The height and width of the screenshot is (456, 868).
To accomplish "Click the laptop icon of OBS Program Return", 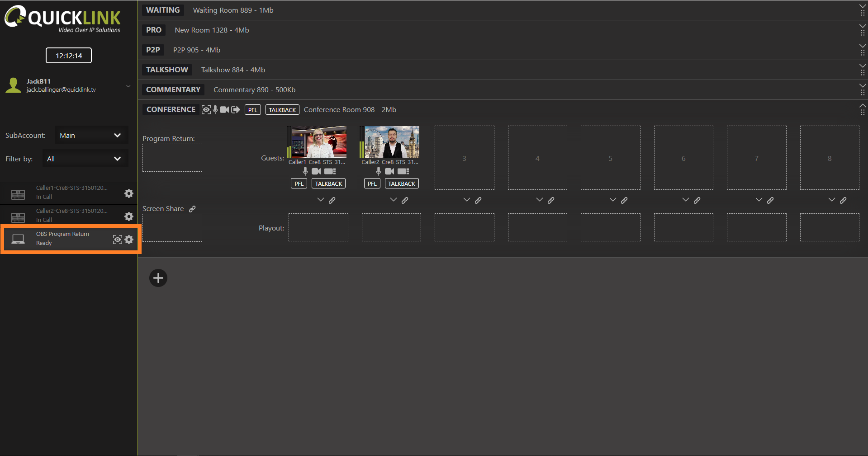I will 18,239.
